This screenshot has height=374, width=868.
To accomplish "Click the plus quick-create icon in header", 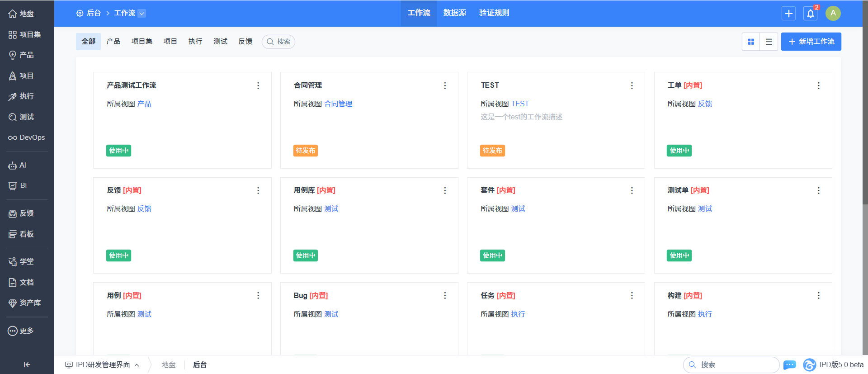I will pos(788,14).
